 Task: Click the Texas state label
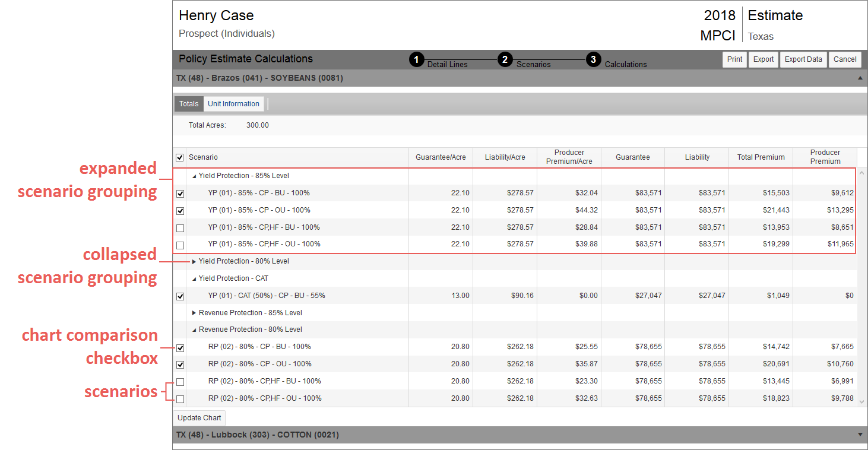pyautogui.click(x=761, y=37)
